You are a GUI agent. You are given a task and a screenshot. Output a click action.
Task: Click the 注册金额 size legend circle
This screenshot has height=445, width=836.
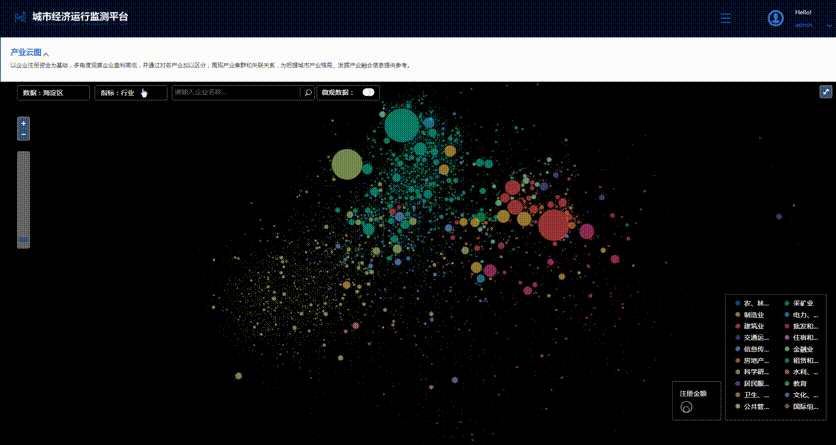click(686, 407)
